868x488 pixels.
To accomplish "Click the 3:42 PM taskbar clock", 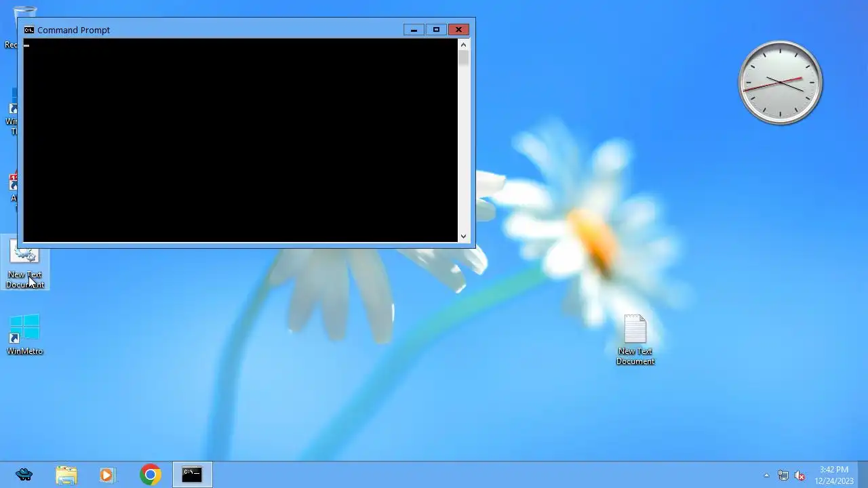I will [x=834, y=475].
